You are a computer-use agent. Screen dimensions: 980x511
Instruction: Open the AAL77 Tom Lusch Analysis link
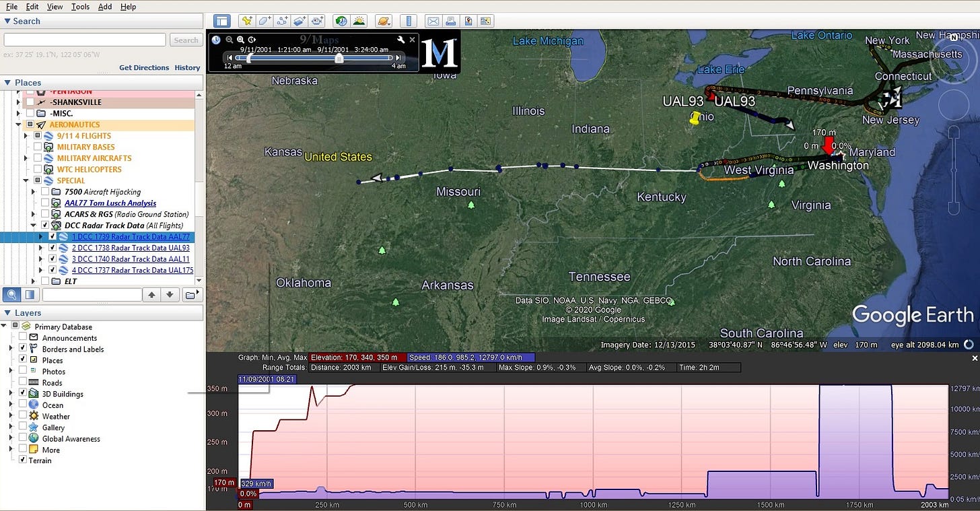[110, 203]
